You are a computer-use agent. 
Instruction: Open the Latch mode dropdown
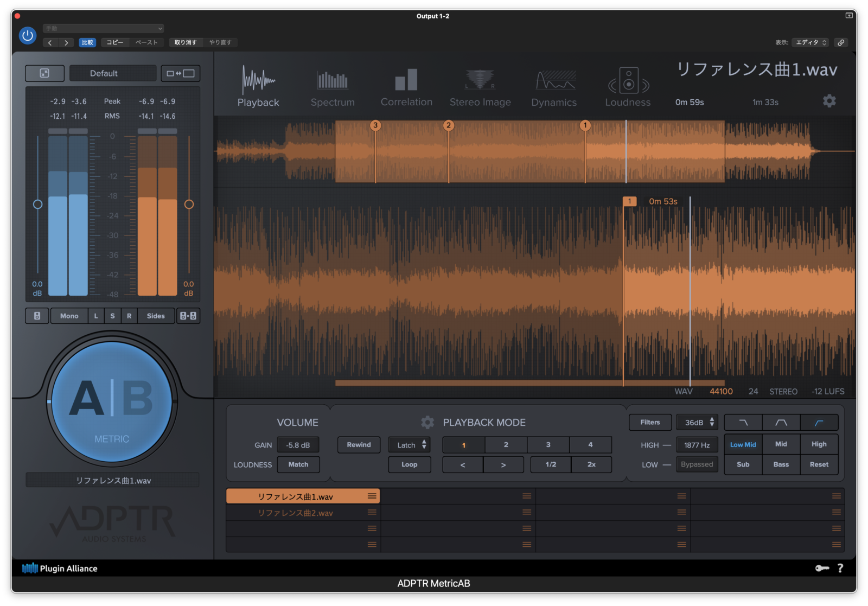pyautogui.click(x=409, y=444)
